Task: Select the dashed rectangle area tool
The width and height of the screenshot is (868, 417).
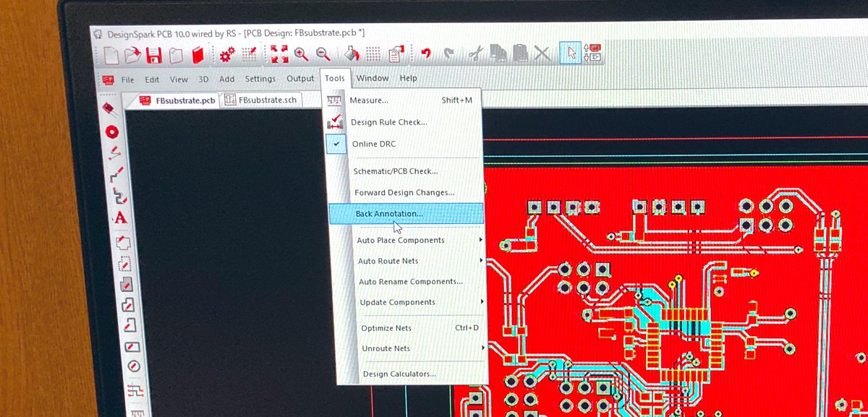Action: click(124, 264)
